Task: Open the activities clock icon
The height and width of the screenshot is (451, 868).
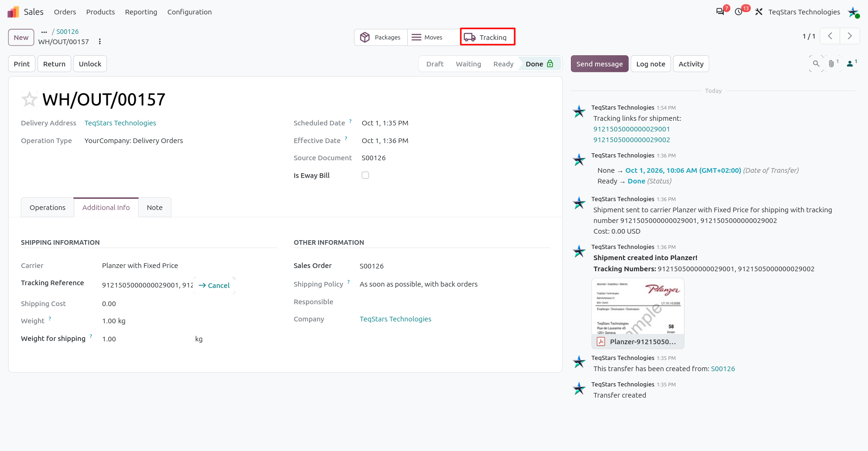Action: 739,12
